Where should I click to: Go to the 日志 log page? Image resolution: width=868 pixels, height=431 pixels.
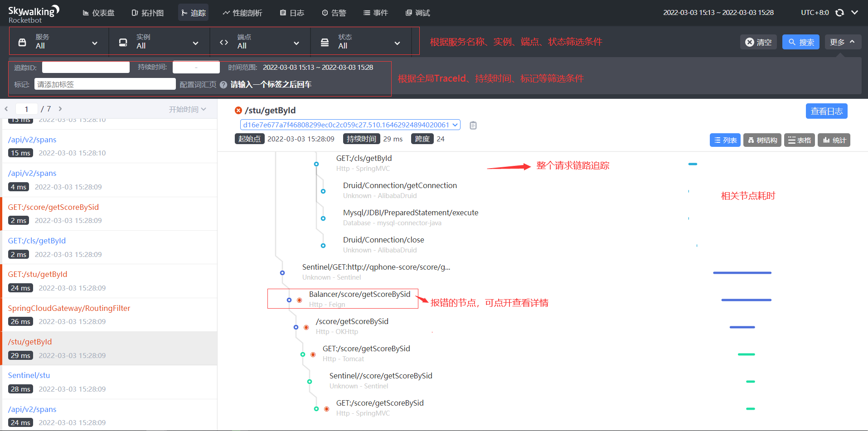[292, 13]
